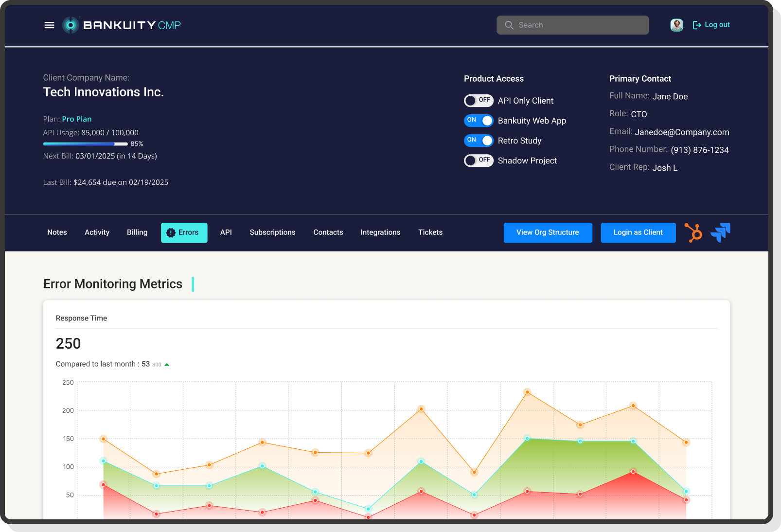Switch to the Billing tab
This screenshot has height=532, width=781.
pyautogui.click(x=137, y=232)
